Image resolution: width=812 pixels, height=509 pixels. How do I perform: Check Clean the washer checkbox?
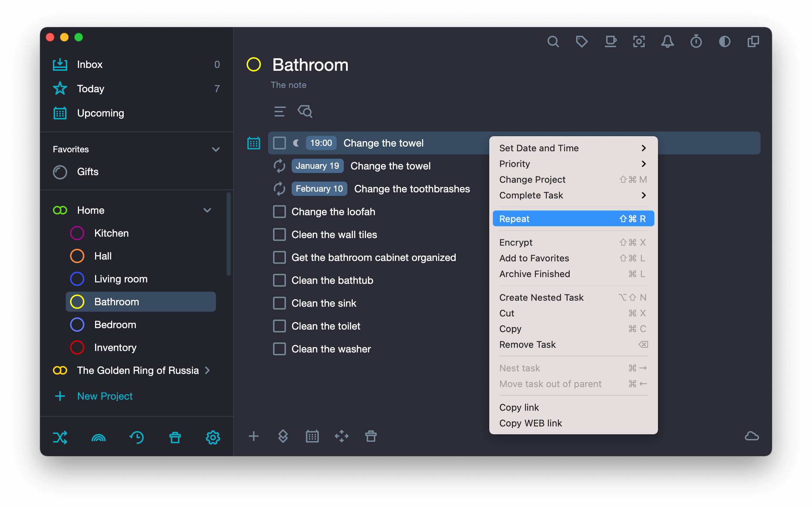point(279,349)
